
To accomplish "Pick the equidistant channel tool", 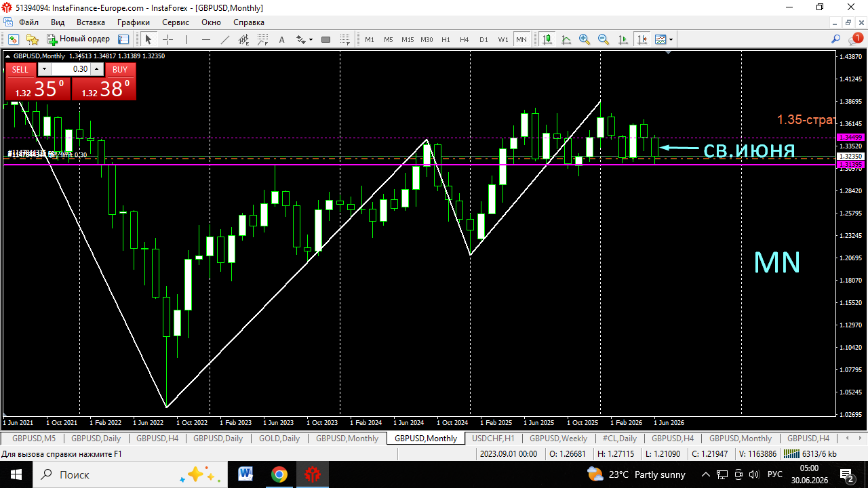I will [244, 39].
